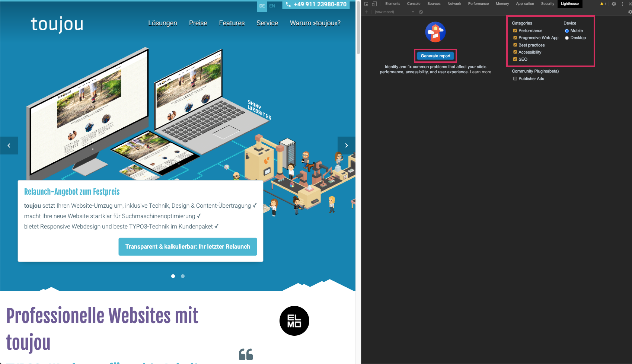Click the page's vertical scrollbar thumb

(x=358, y=27)
